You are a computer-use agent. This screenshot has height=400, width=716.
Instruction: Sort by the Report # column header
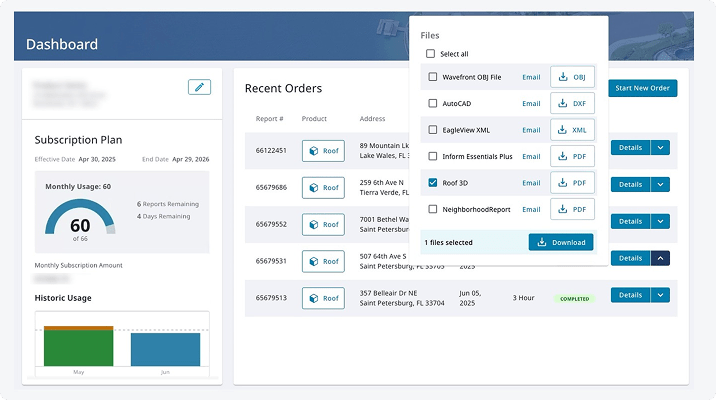(x=269, y=118)
